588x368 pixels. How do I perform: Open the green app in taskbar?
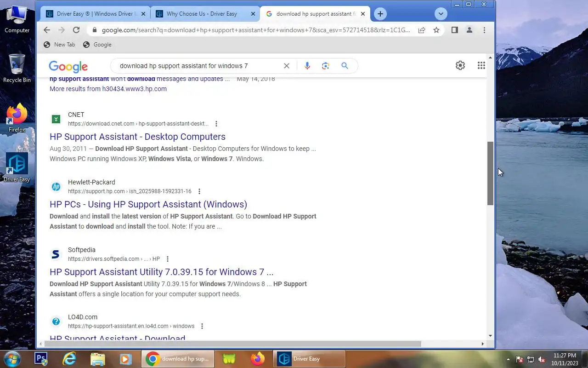229,359
